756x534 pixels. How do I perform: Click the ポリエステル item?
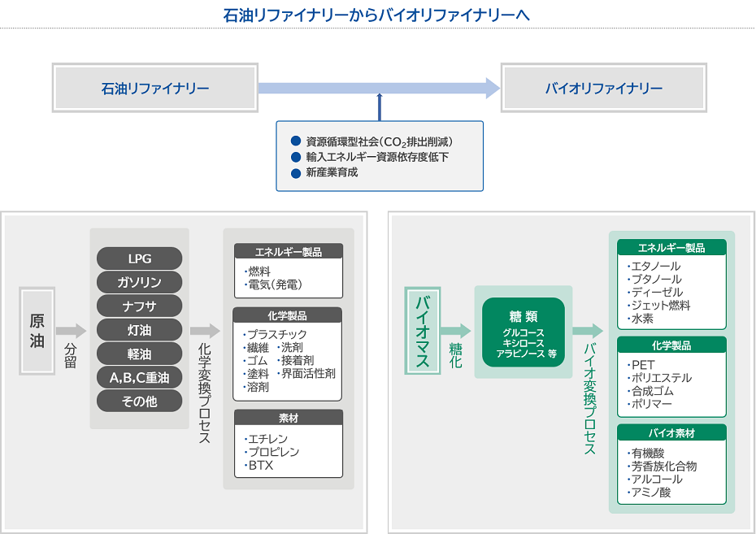click(659, 378)
